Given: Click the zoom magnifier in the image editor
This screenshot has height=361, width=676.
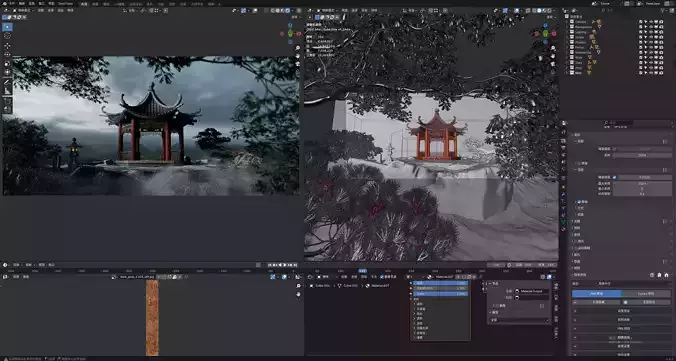Looking at the screenshot, I should click(x=298, y=286).
